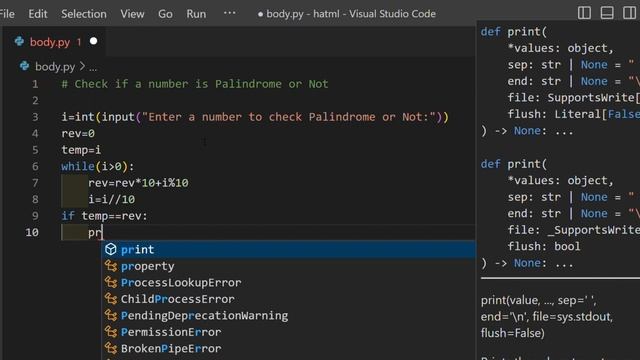
Task: Select the property suggestion
Action: [x=288, y=266]
